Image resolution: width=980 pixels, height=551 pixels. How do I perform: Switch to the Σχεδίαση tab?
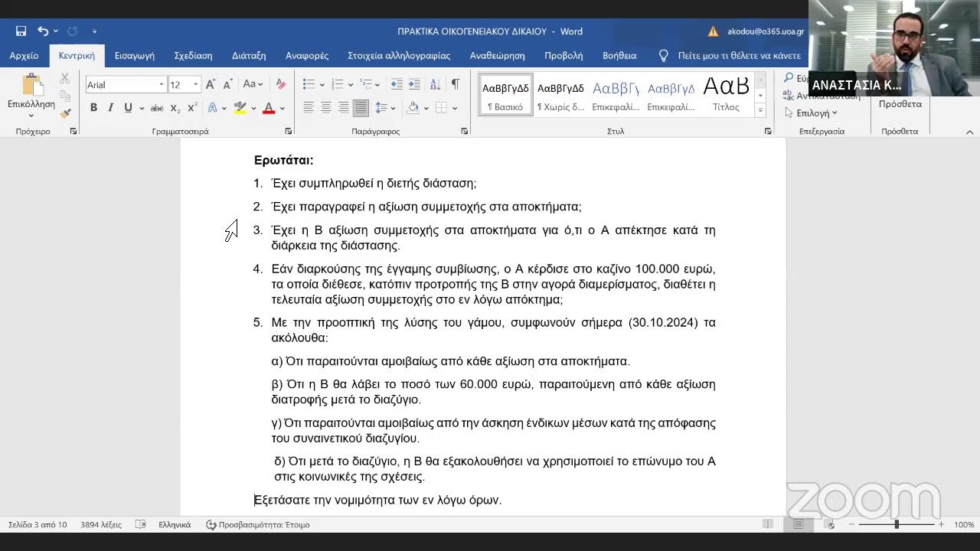click(193, 56)
